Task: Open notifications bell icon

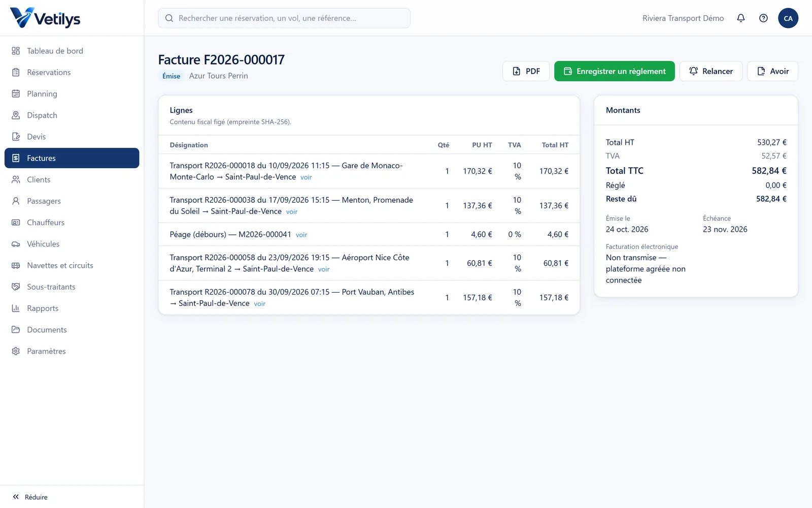Action: point(741,18)
